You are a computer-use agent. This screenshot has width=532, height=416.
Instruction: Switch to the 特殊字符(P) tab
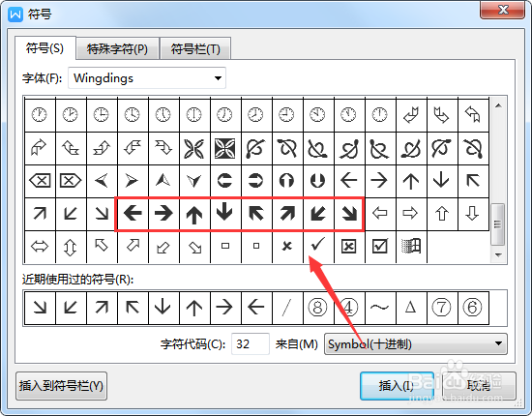click(x=117, y=49)
